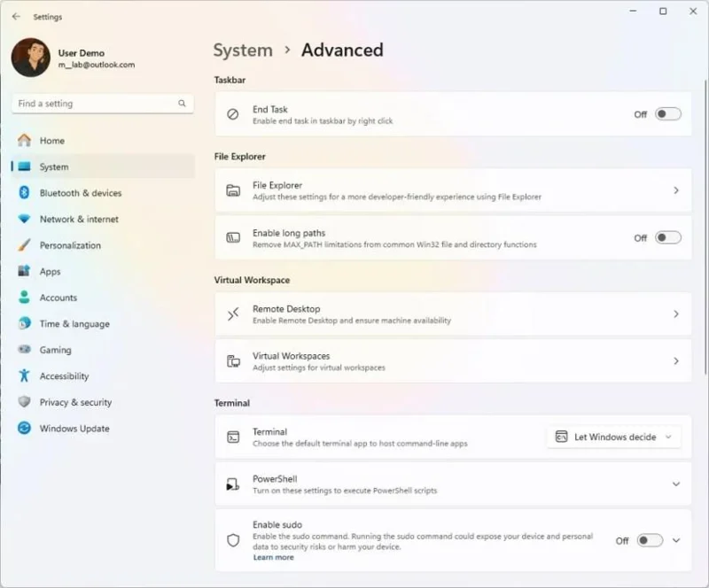Open Gaming settings category

click(103, 350)
